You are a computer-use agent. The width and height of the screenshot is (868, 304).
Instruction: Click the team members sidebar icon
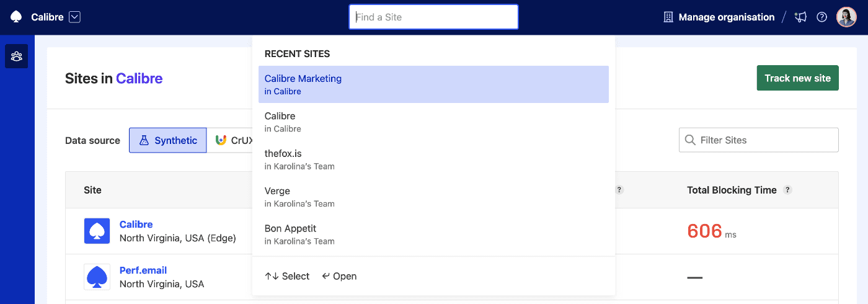click(17, 56)
